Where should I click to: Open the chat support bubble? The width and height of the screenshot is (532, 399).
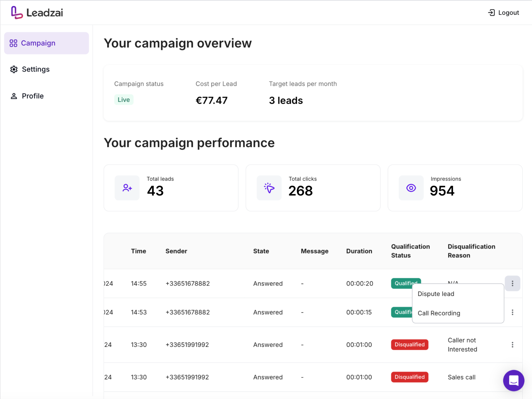[x=513, y=380]
